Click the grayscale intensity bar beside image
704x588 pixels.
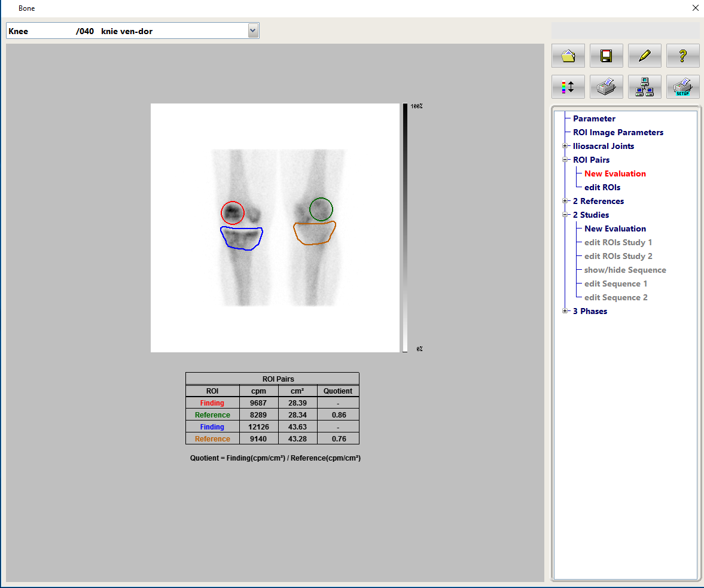pos(406,227)
